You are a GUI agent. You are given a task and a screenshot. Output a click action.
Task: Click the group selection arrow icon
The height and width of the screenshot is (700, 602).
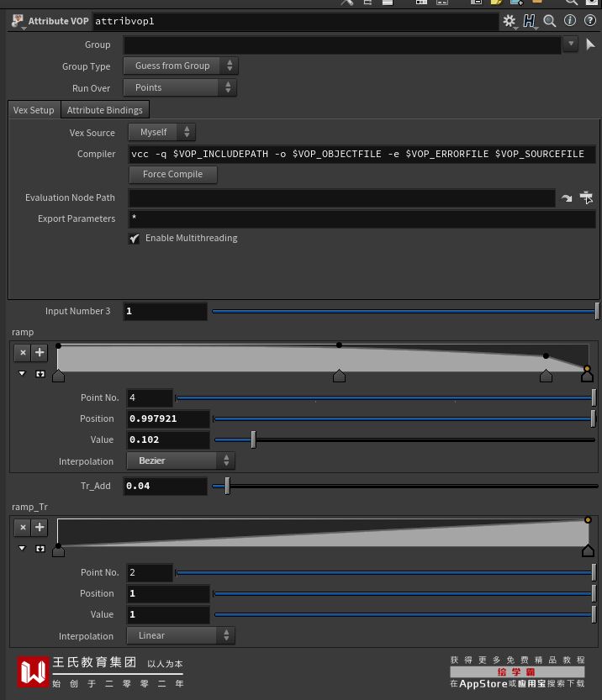coord(590,45)
